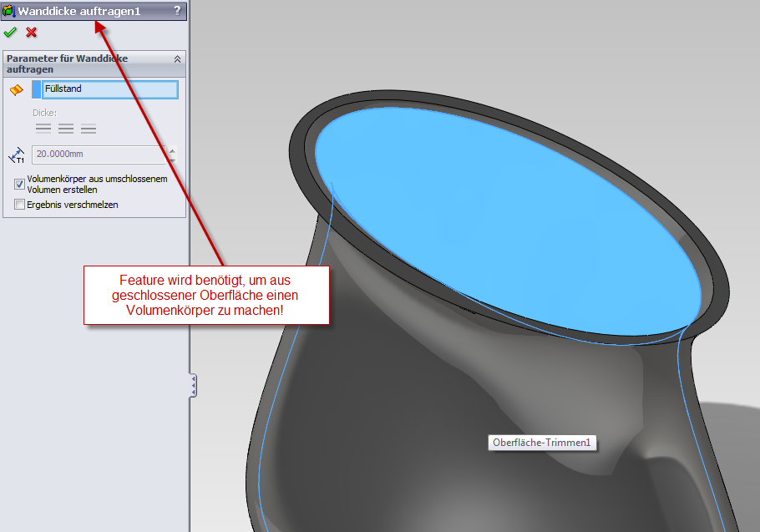Click the T1 thickness dimension icon

17,155
